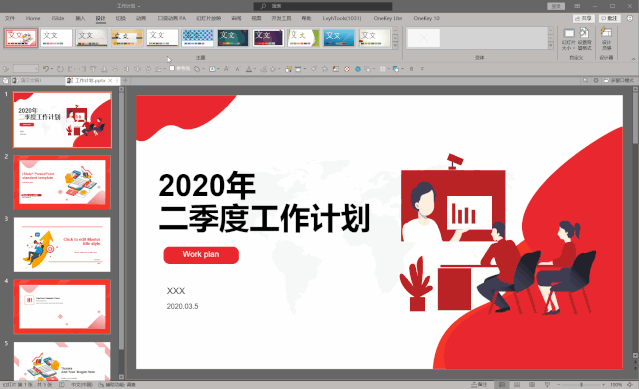Click the red lifebuoy icon

coord(347,69)
